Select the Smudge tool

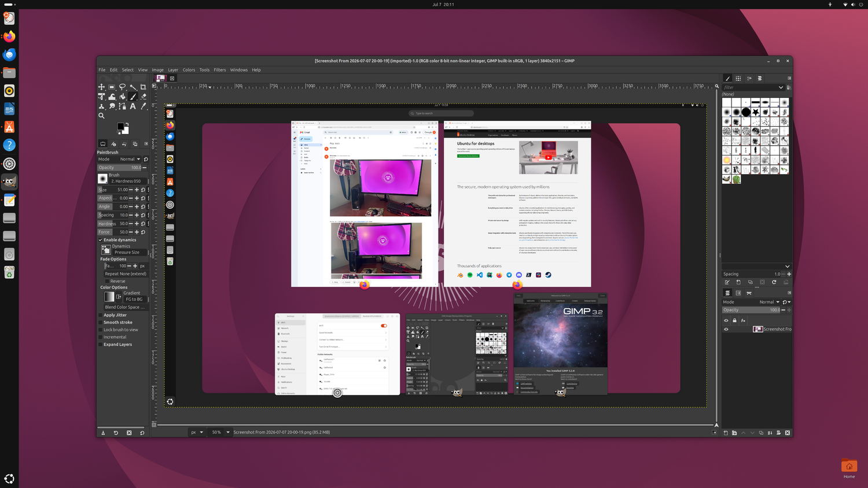pos(112,106)
